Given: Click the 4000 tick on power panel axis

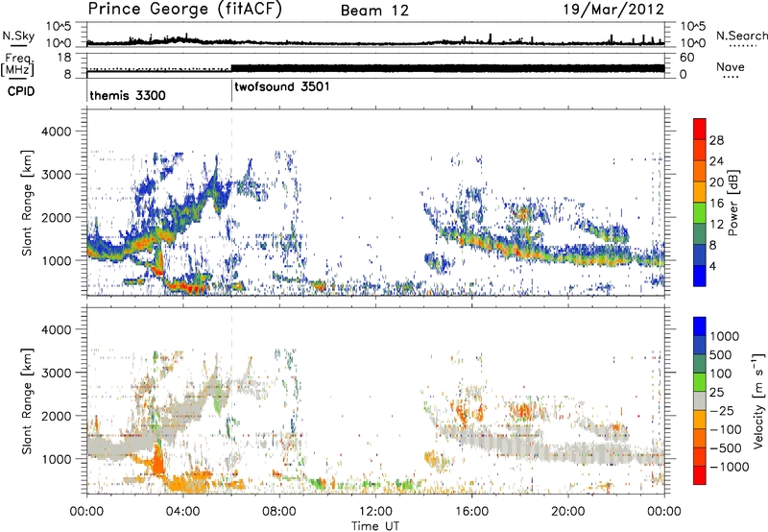Looking at the screenshot, I should pos(56,132).
